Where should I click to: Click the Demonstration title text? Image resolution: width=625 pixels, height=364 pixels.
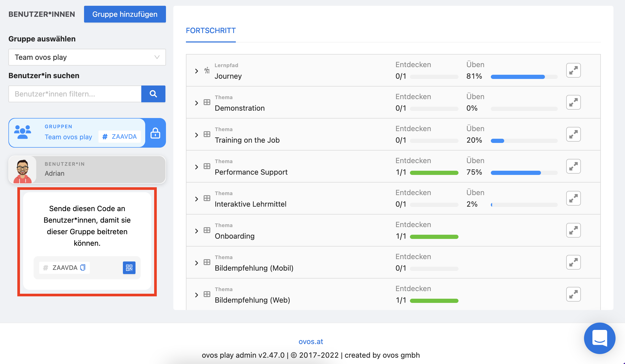[240, 108]
